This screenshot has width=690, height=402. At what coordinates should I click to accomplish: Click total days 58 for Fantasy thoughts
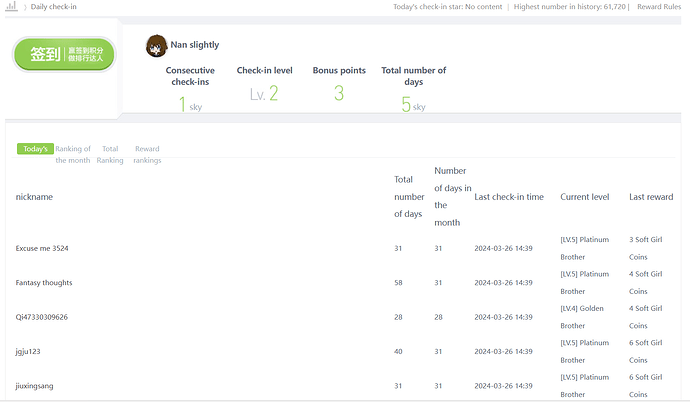398,282
